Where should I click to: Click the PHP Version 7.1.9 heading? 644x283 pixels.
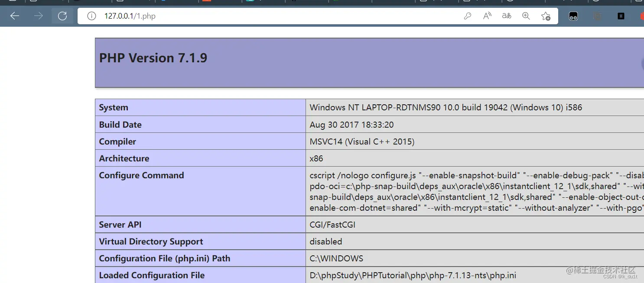pyautogui.click(x=153, y=58)
